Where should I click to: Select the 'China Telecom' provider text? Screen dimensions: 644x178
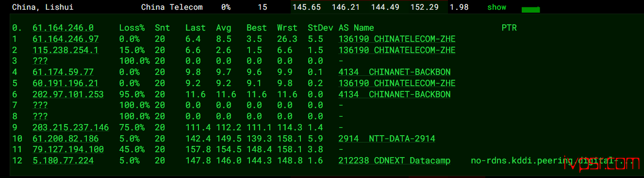coord(172,7)
